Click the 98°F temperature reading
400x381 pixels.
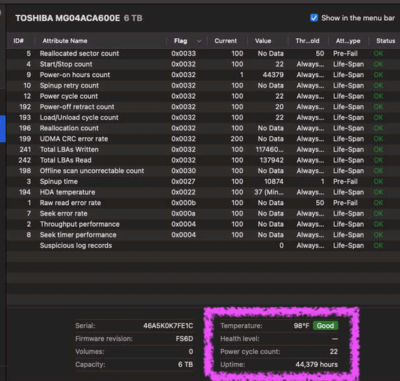301,326
